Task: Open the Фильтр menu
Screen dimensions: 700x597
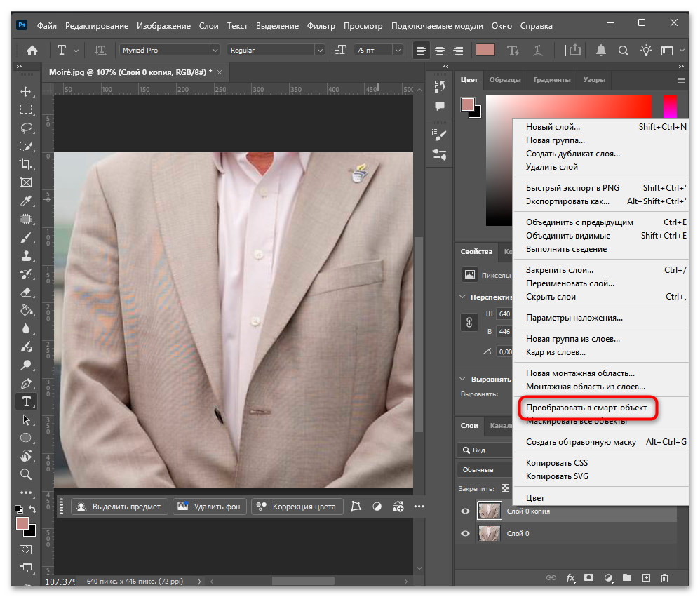Action: [321, 26]
